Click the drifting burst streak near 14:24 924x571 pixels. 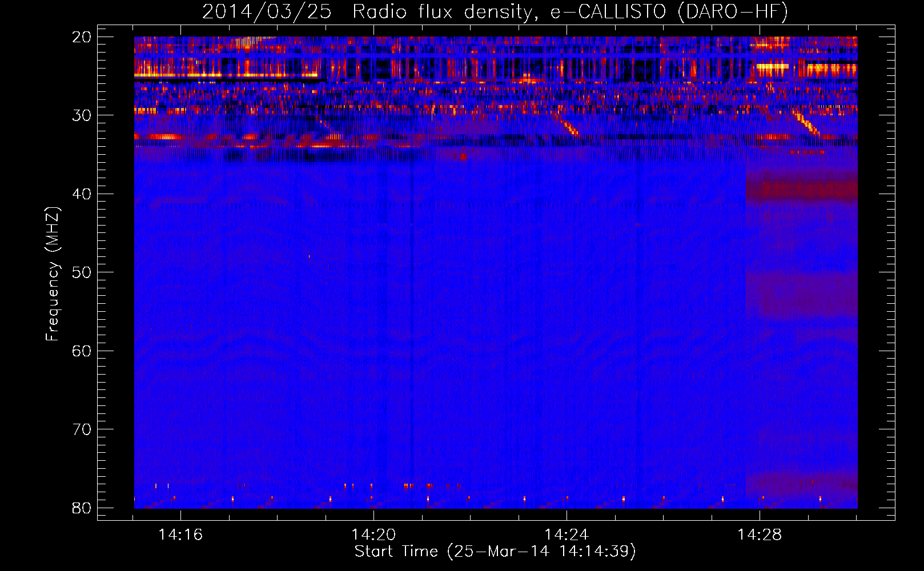pyautogui.click(x=569, y=128)
